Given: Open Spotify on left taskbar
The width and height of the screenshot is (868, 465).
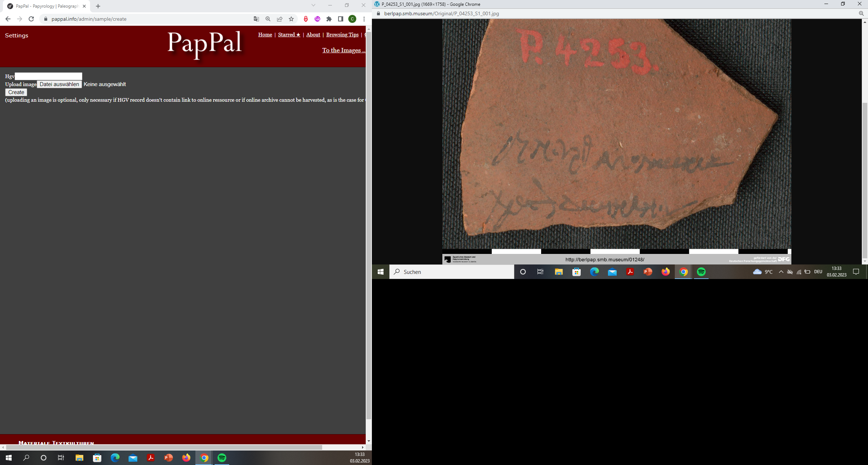Looking at the screenshot, I should click(x=222, y=458).
